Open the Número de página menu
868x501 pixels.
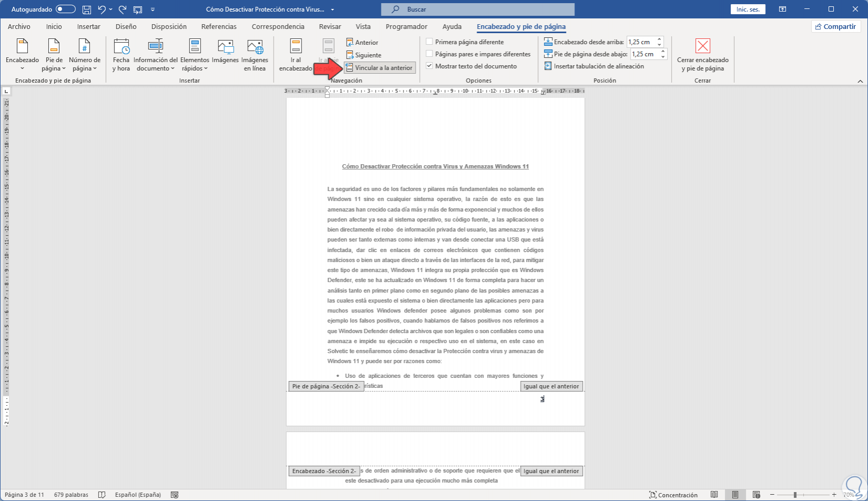pyautogui.click(x=84, y=55)
